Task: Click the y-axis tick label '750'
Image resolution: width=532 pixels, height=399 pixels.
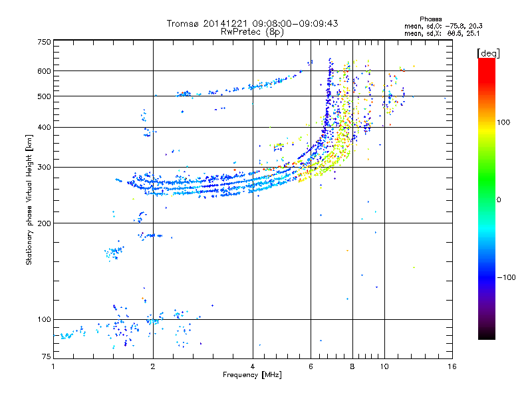Action: (x=45, y=42)
